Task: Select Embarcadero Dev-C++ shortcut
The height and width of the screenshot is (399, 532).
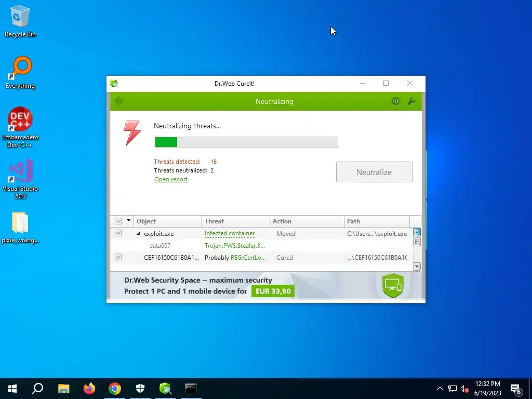Action: coord(20,128)
